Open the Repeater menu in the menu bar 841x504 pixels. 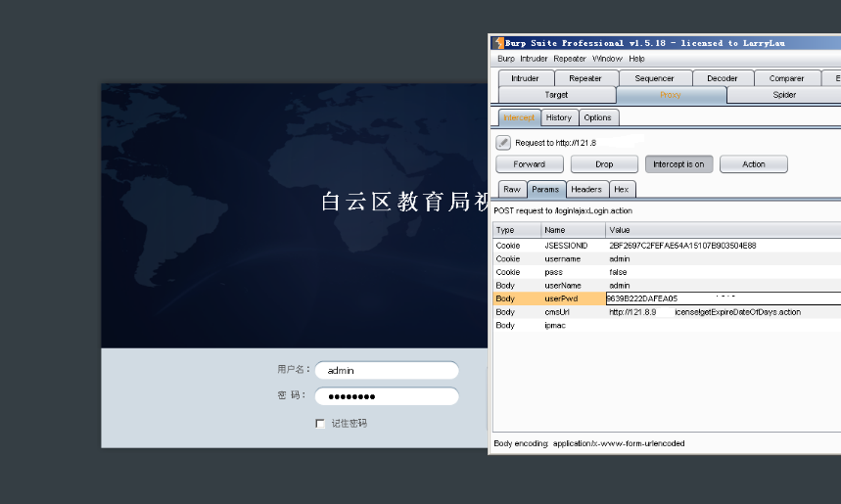point(570,59)
